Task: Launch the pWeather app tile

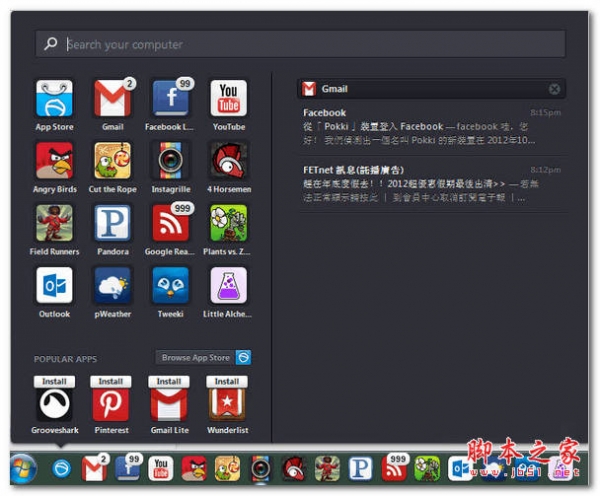Action: pyautogui.click(x=112, y=286)
